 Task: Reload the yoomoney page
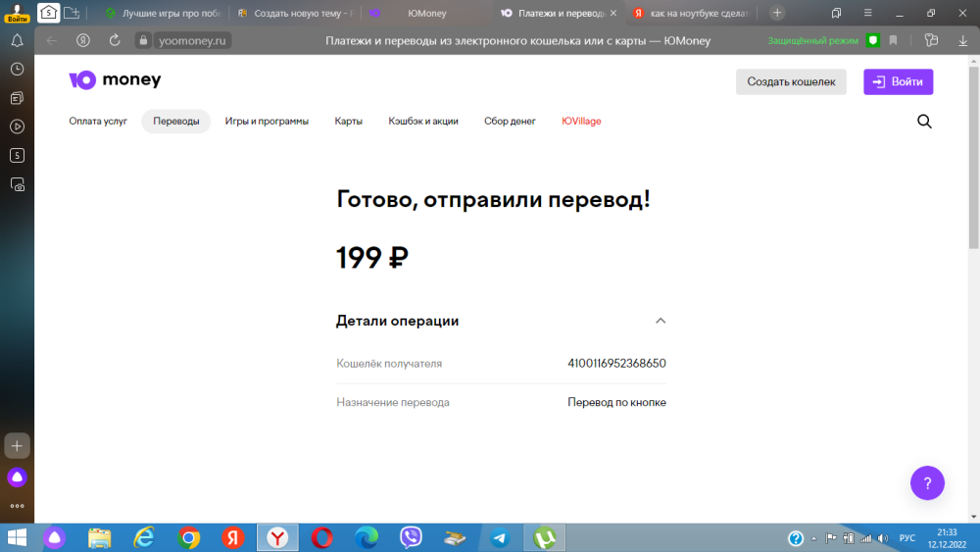(x=115, y=40)
